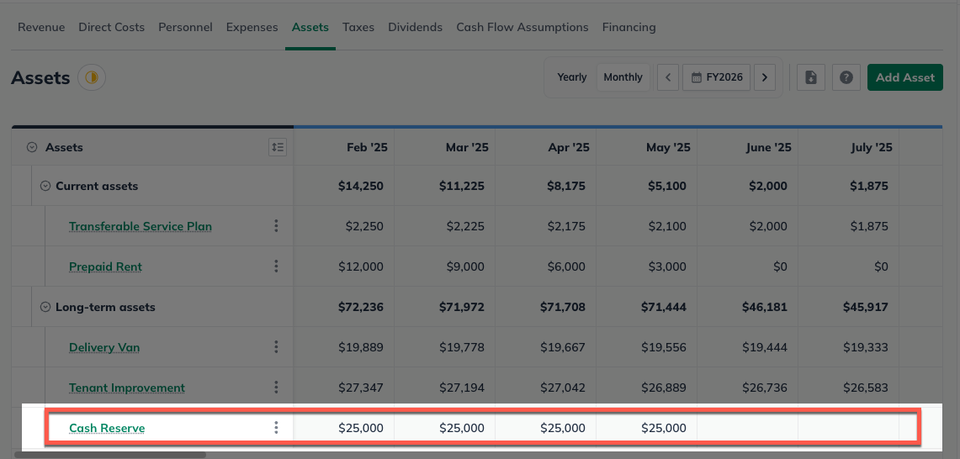The image size is (960, 459).
Task: Open options menu for Tenant Improvement
Action: (276, 387)
